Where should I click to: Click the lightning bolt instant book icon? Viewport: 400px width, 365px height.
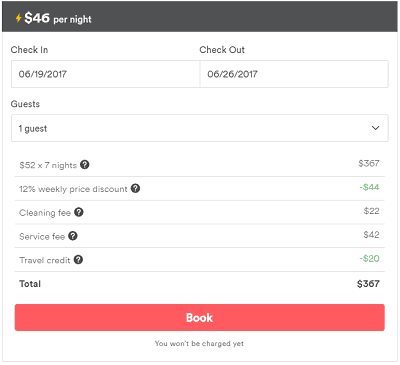pos(19,18)
